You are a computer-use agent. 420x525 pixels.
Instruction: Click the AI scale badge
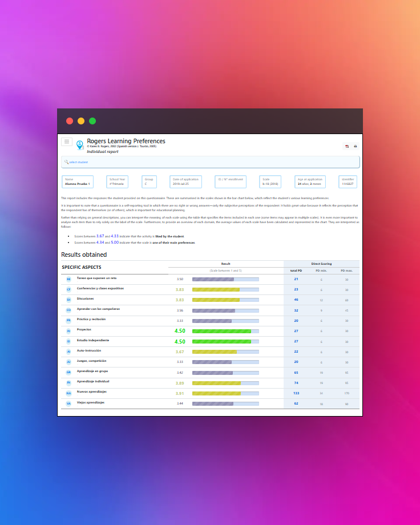point(68,352)
